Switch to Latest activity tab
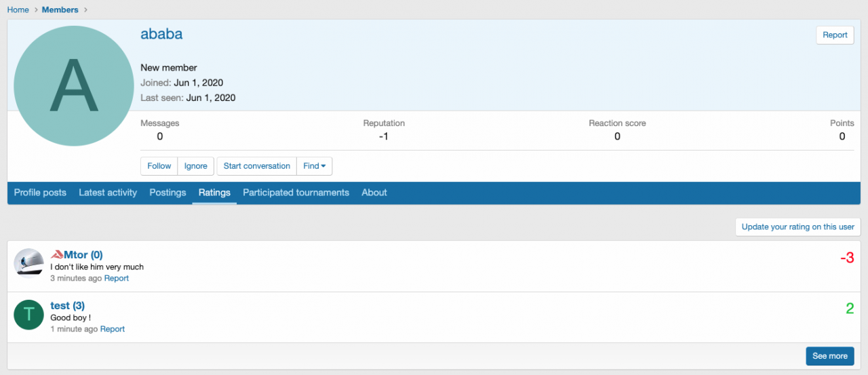 (108, 193)
